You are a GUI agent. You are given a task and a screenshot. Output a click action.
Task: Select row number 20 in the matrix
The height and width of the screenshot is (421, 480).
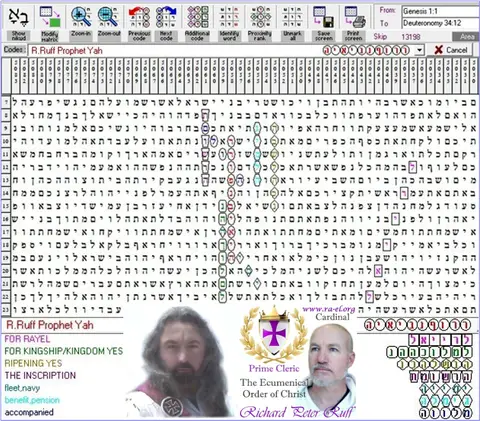pos(6,271)
